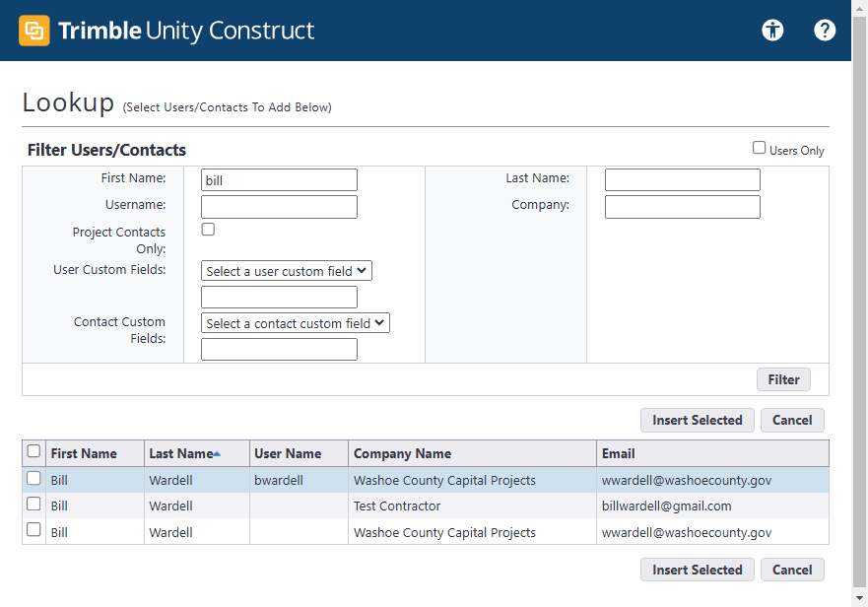Click the scrollbar up arrow
868x607 pixels.
tap(860, 10)
